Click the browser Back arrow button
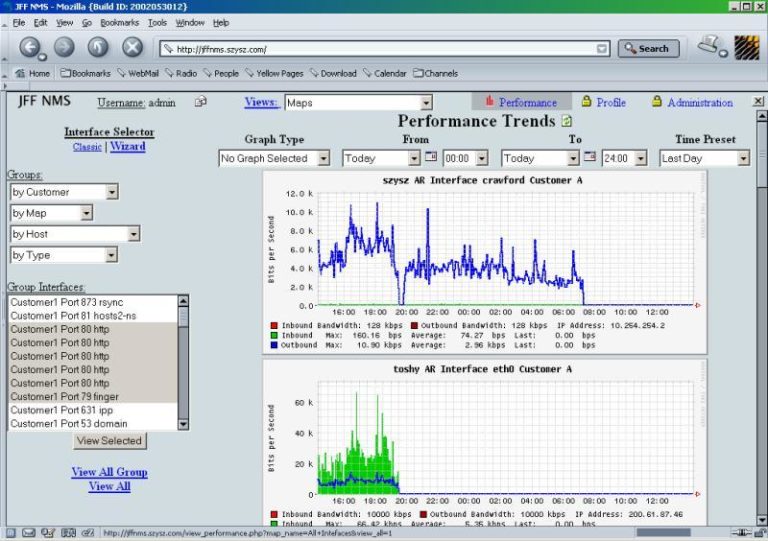The image size is (768, 541). pyautogui.click(x=31, y=47)
